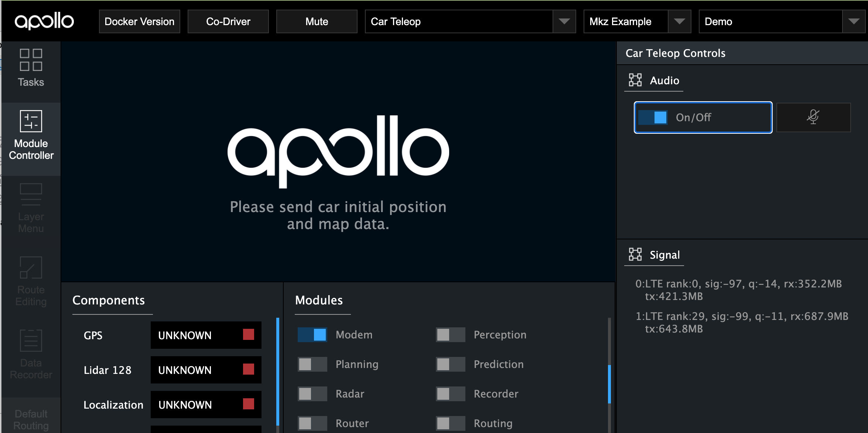Click the Lidar 128 red status indicator
868x433 pixels.
pyautogui.click(x=249, y=369)
